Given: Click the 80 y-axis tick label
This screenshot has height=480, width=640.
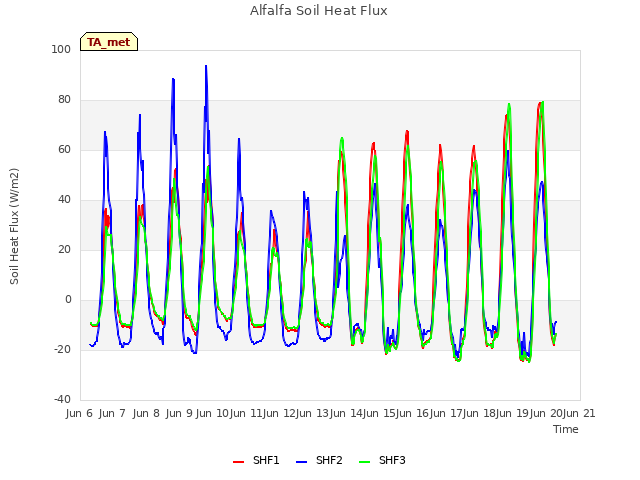Looking at the screenshot, I should pos(64,100).
